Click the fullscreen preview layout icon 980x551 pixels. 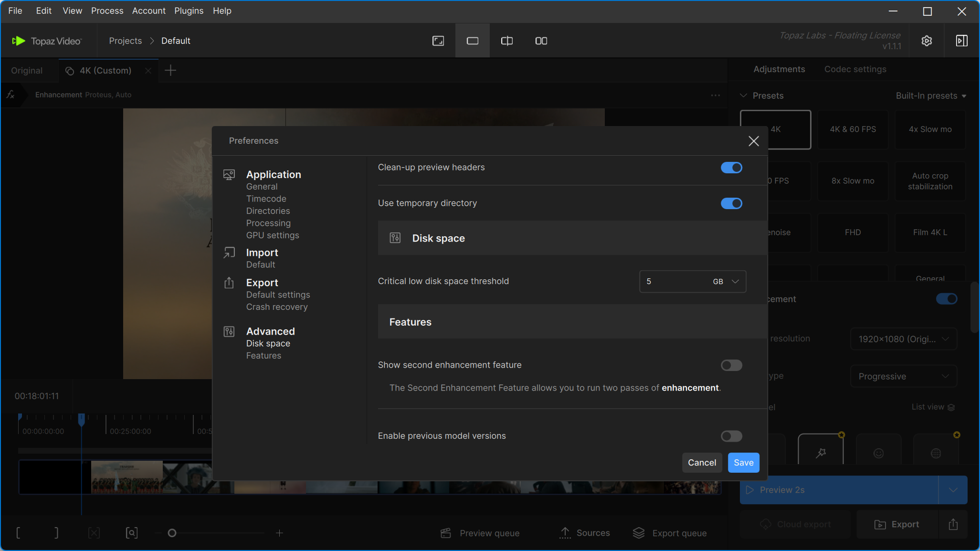pyautogui.click(x=438, y=41)
